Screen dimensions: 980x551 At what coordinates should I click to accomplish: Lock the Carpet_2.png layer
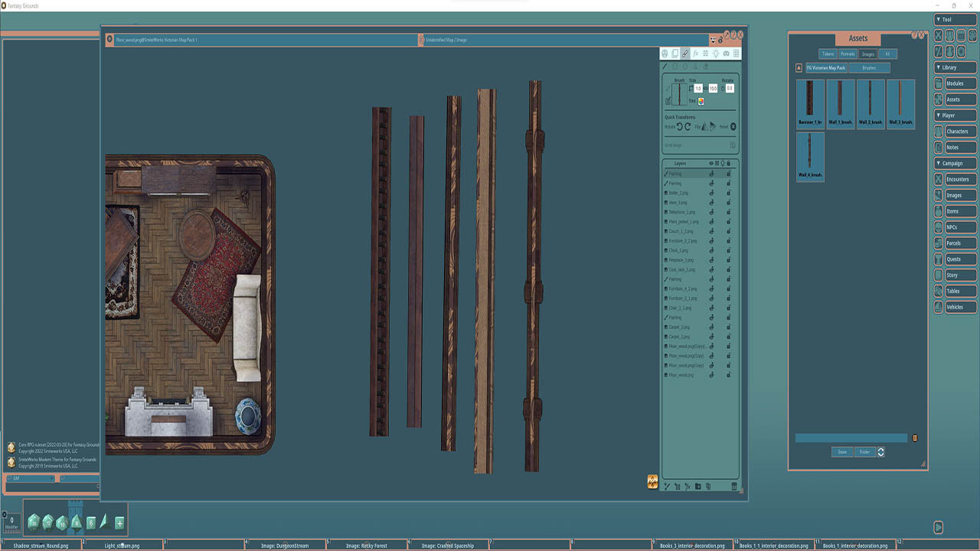point(728,327)
